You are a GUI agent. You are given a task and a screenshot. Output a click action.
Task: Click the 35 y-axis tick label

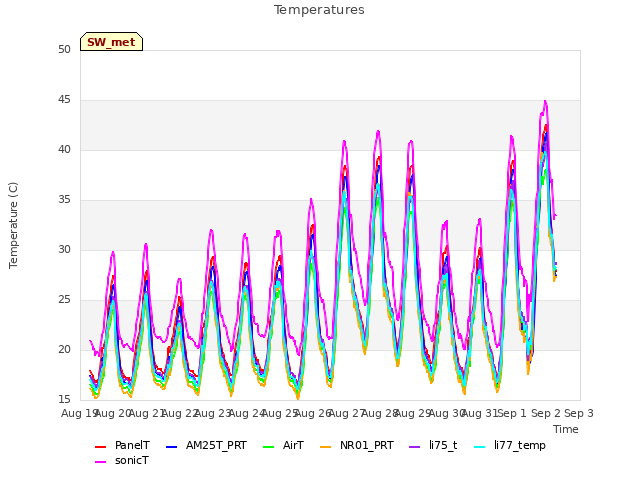64,200
